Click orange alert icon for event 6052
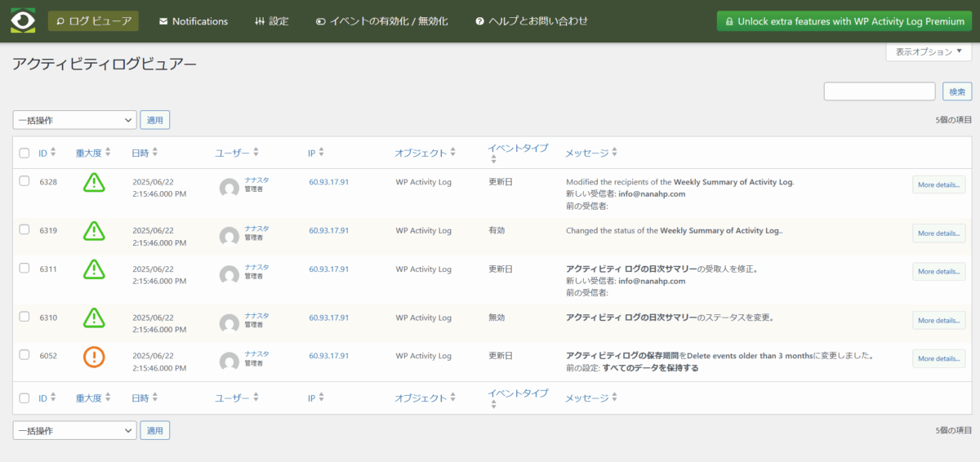This screenshot has height=462, width=980. click(94, 357)
